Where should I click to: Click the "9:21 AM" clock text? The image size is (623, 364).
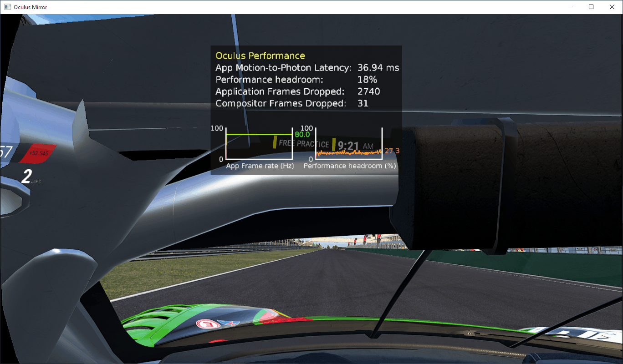point(355,146)
